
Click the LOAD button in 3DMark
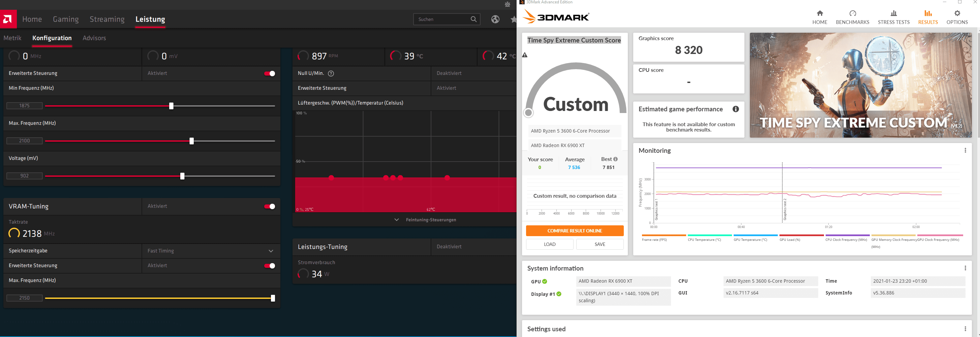pos(549,245)
